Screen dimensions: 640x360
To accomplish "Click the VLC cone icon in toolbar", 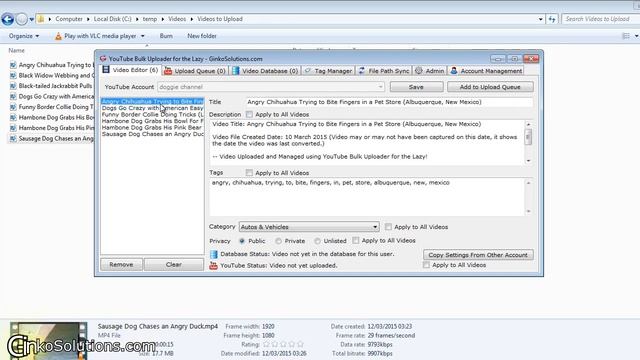I will tap(58, 36).
